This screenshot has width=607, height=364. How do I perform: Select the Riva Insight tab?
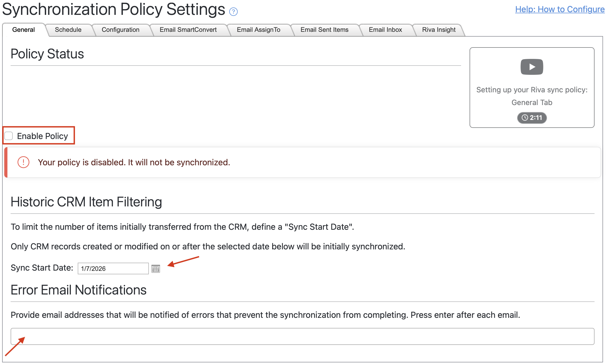(x=439, y=30)
